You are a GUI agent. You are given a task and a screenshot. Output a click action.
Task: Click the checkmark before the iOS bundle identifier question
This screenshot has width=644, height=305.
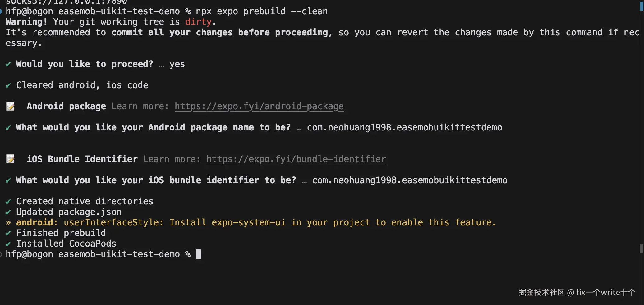point(8,180)
